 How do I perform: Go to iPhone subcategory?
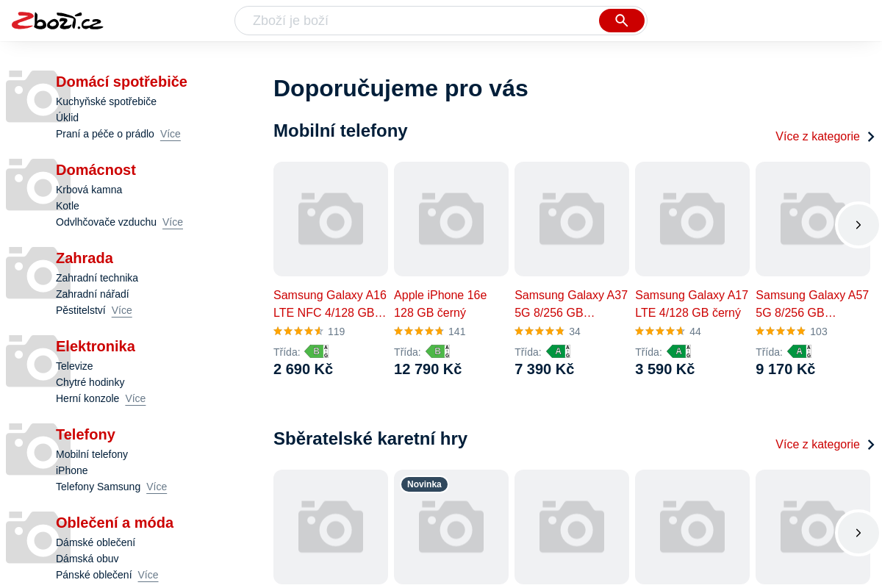pos(72,470)
